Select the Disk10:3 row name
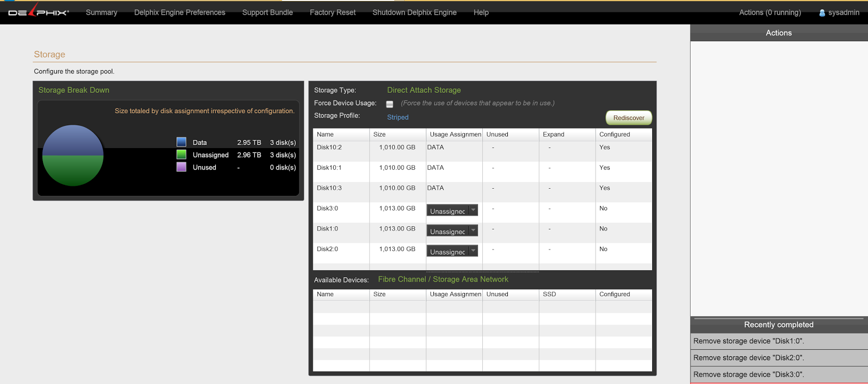The height and width of the screenshot is (384, 868). pos(329,188)
